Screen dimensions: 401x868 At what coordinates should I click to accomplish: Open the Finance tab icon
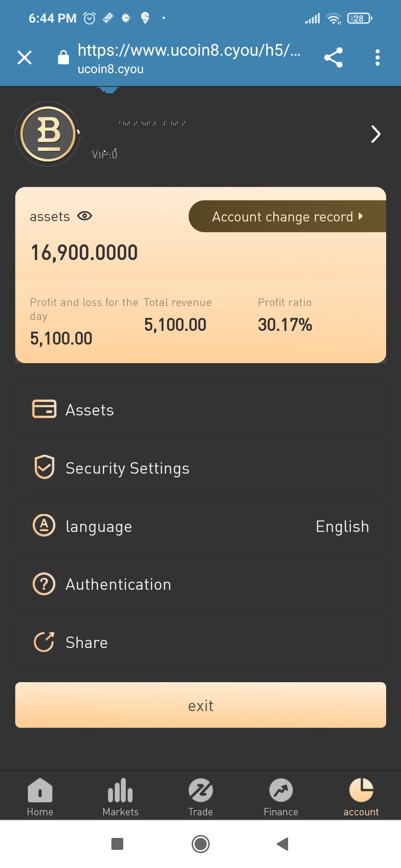tap(281, 790)
